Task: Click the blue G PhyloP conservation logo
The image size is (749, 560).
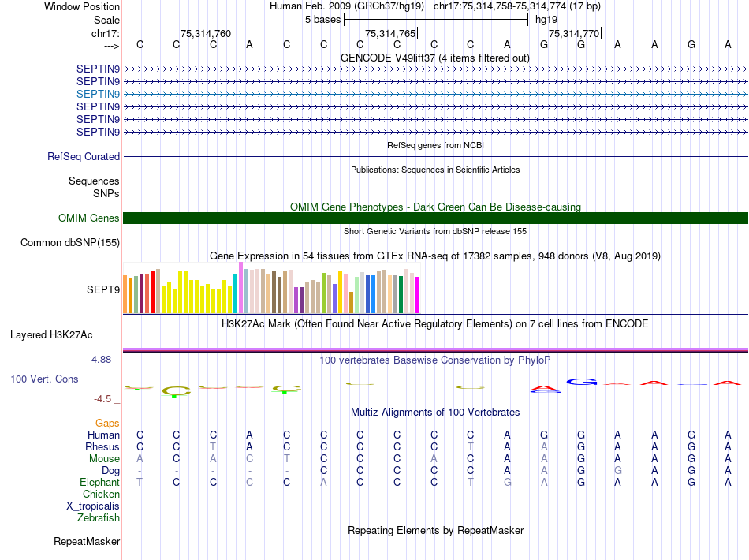Action: [x=582, y=382]
